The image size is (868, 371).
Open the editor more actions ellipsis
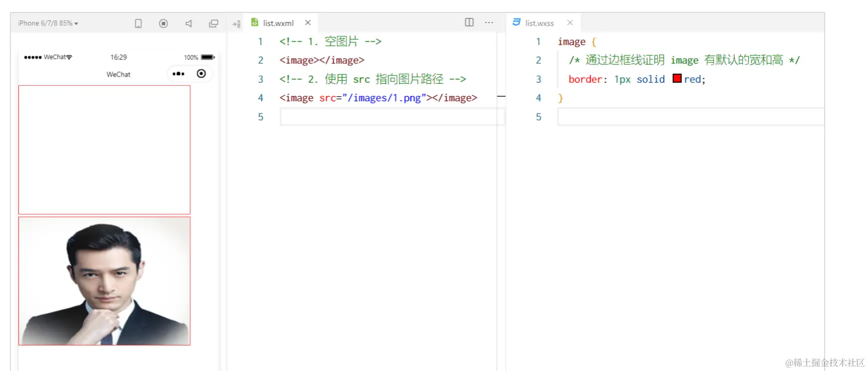tap(489, 22)
